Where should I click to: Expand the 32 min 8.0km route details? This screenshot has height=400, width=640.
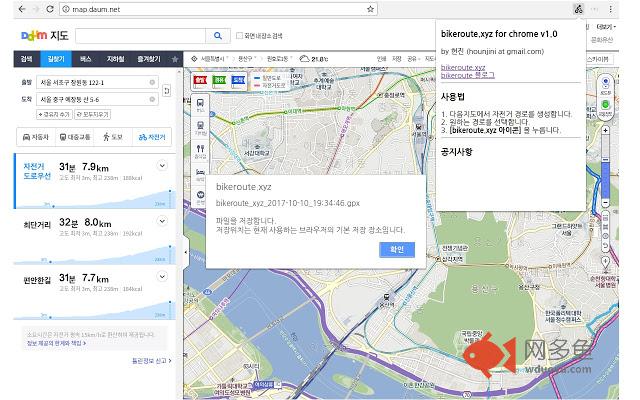coord(162,221)
